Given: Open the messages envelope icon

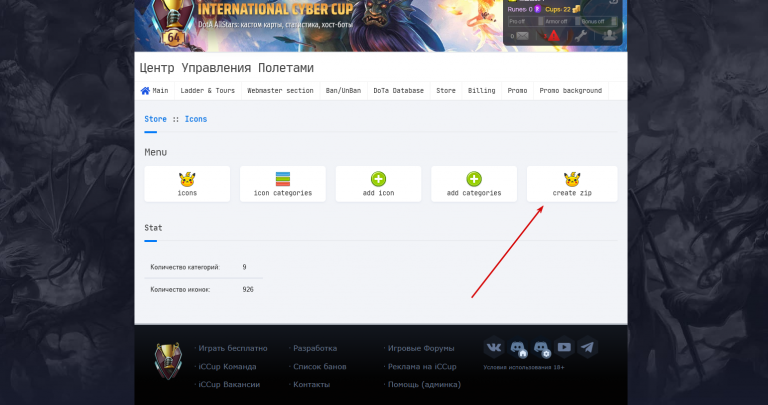Looking at the screenshot, I should [x=523, y=36].
